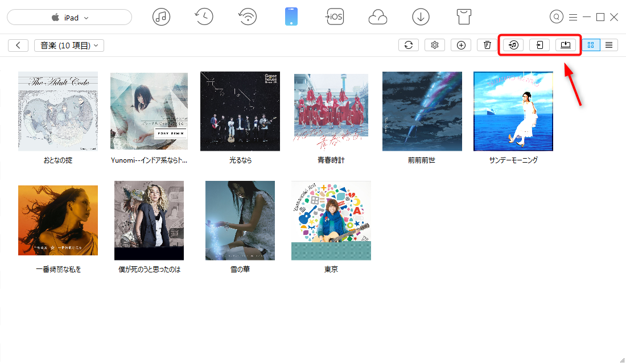
Task: Open the move-to-iOS icon
Action: [334, 16]
